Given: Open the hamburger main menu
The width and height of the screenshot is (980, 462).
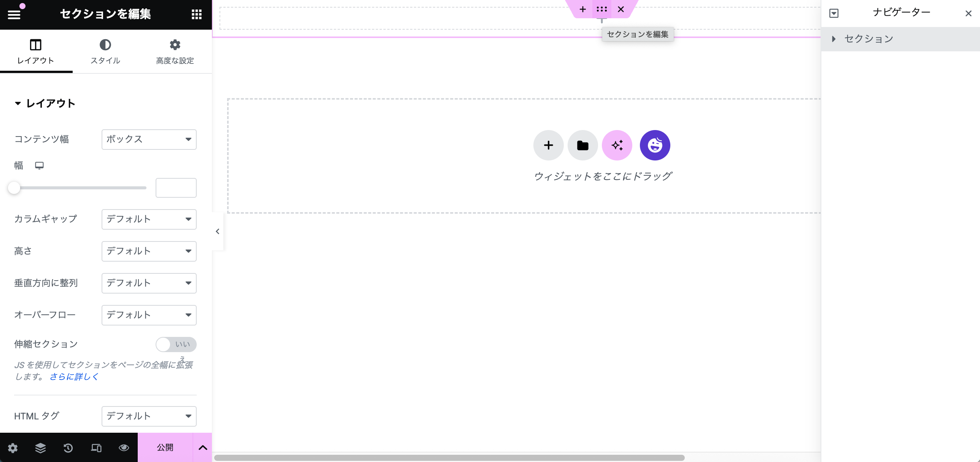Looking at the screenshot, I should (14, 14).
